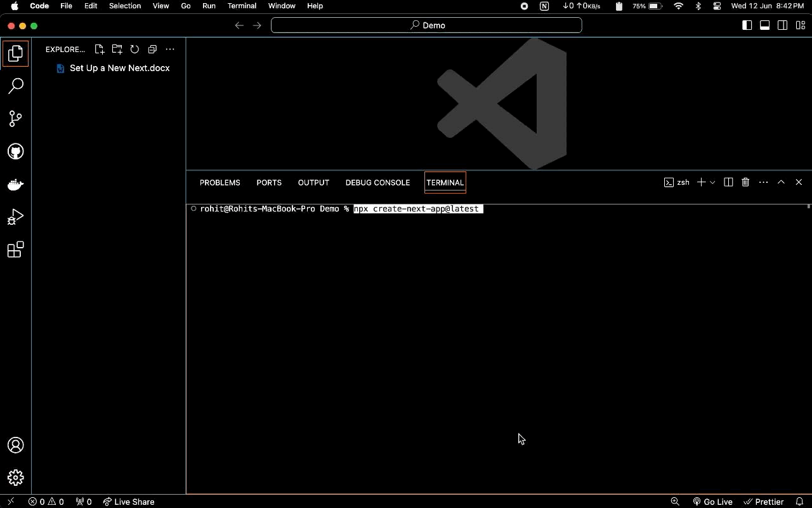Open the Search view in activity bar
The image size is (812, 508).
click(15, 86)
